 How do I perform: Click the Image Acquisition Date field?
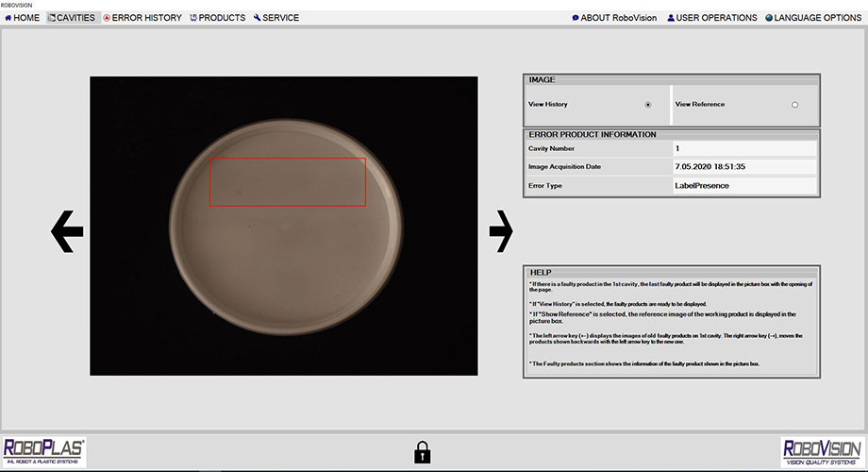tap(744, 167)
